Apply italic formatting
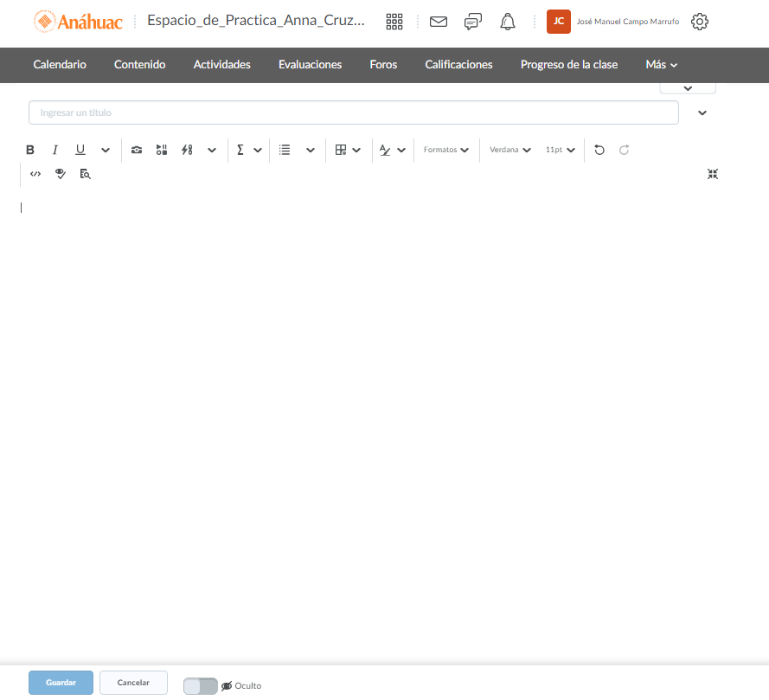This screenshot has height=700, width=769. coord(55,150)
